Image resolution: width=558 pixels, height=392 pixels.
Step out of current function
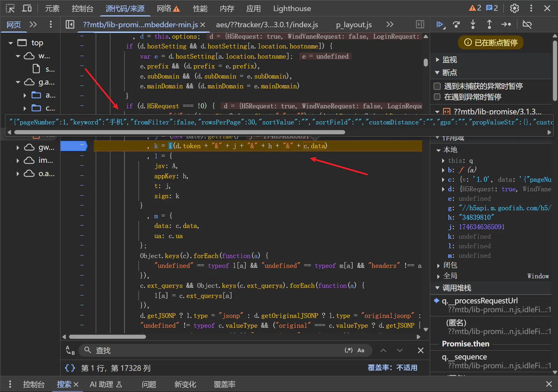coord(489,24)
